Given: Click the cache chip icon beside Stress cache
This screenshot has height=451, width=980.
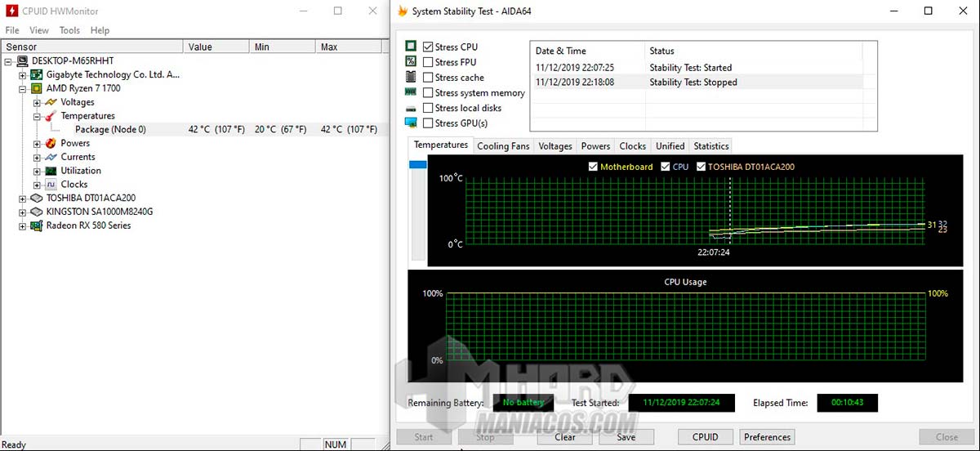Looking at the screenshot, I should [x=411, y=77].
